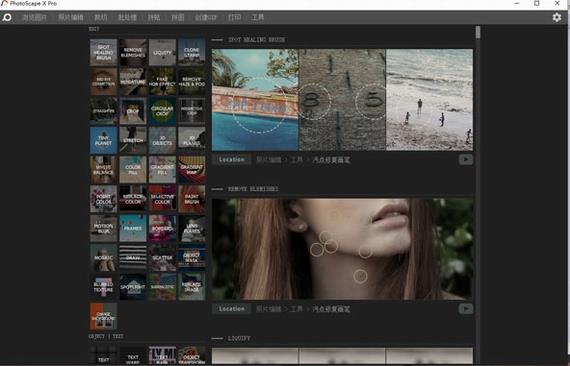570x366 pixels.
Task: Open the Spot Healing Brush tile
Action: coord(104,52)
